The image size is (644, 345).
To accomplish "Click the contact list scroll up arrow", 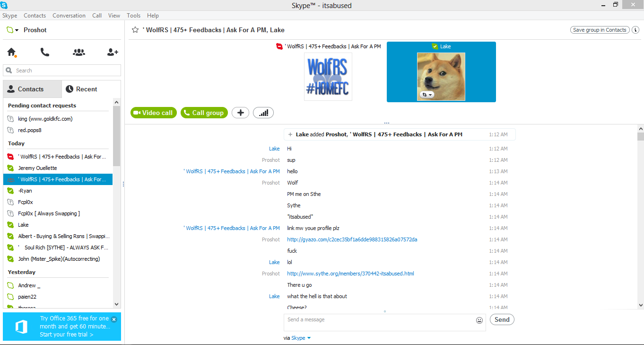I will tap(117, 102).
